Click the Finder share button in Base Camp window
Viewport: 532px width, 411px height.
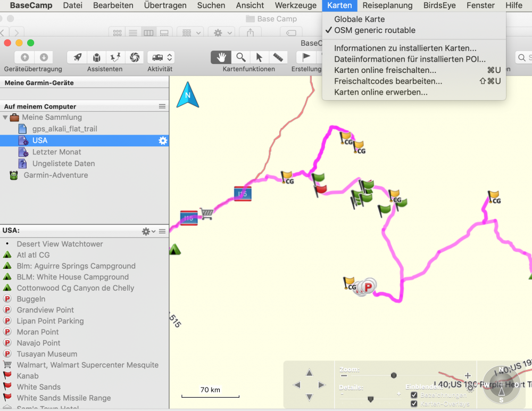(x=251, y=32)
